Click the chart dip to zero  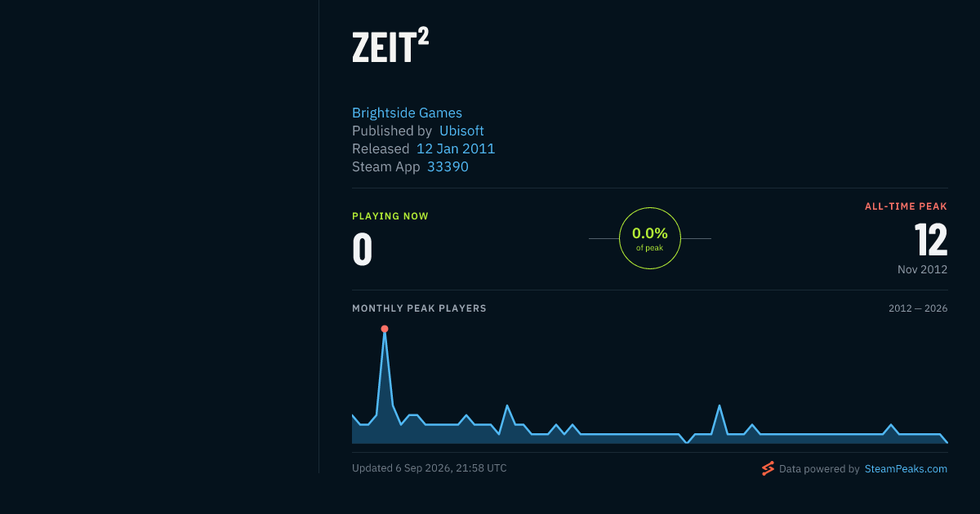[687, 442]
